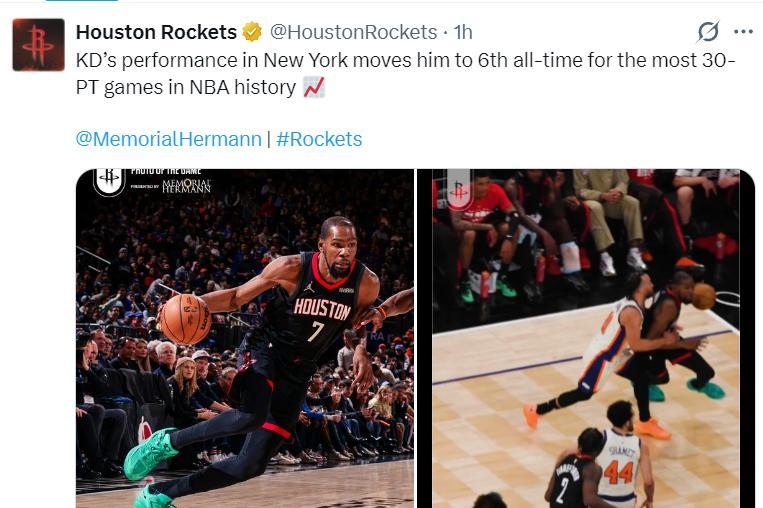This screenshot has width=763, height=508.
Task: Click the Rockets logo in left photo
Action: (109, 181)
